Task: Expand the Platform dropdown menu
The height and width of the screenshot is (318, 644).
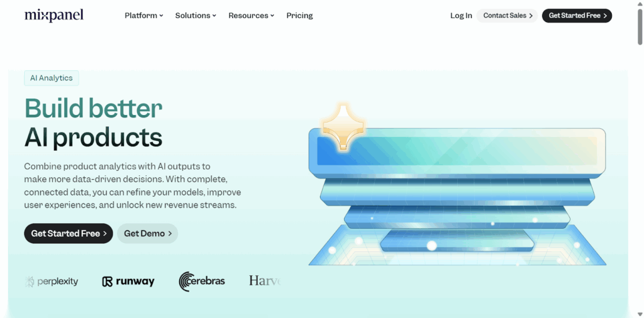Action: click(x=143, y=16)
